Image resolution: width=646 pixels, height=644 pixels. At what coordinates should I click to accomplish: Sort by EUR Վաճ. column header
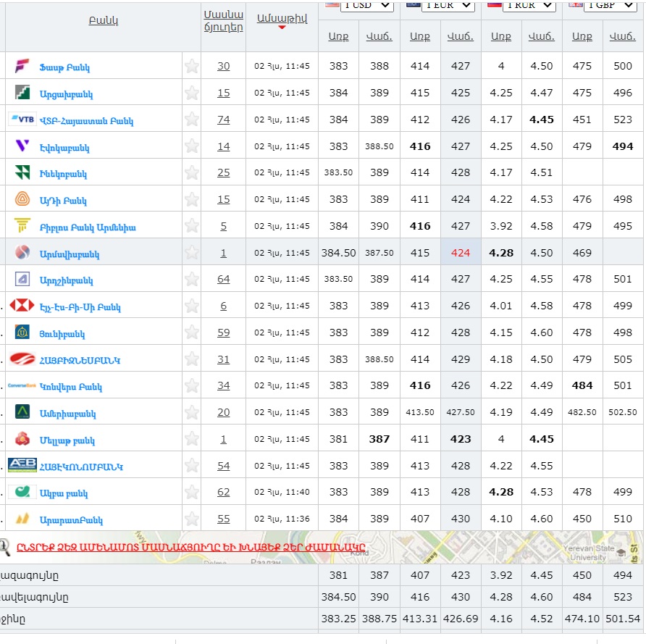point(460,36)
